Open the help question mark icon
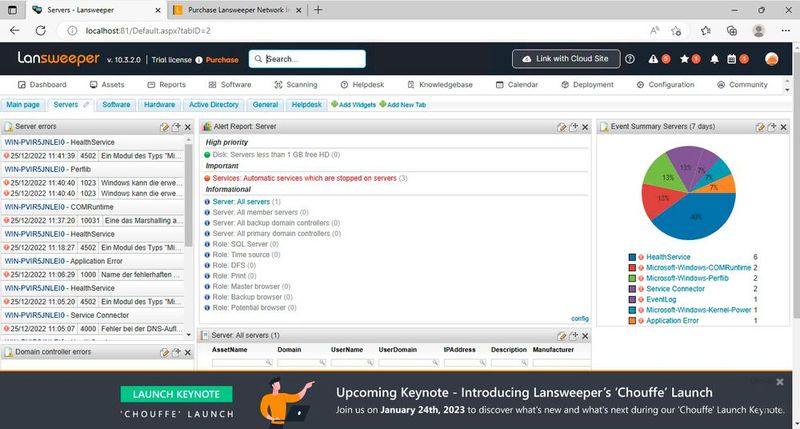Viewport: 800px width, 429px height. [x=630, y=59]
